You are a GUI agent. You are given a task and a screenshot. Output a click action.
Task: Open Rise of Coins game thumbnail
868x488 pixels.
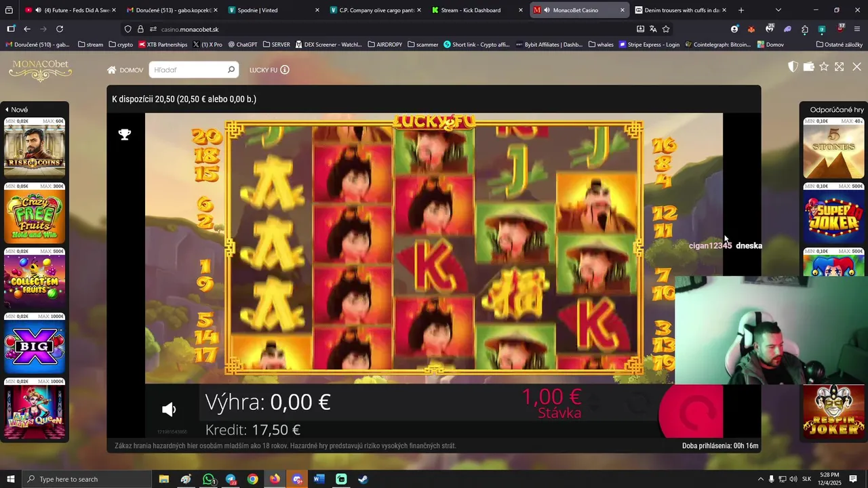[35, 148]
